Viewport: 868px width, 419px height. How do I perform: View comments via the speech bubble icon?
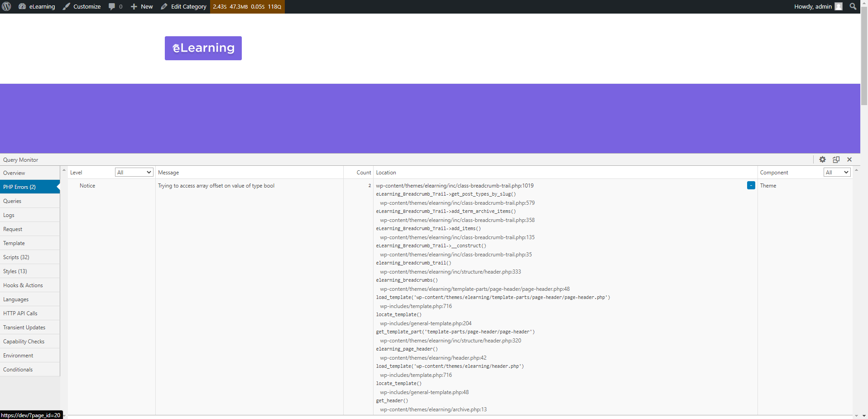tap(115, 6)
